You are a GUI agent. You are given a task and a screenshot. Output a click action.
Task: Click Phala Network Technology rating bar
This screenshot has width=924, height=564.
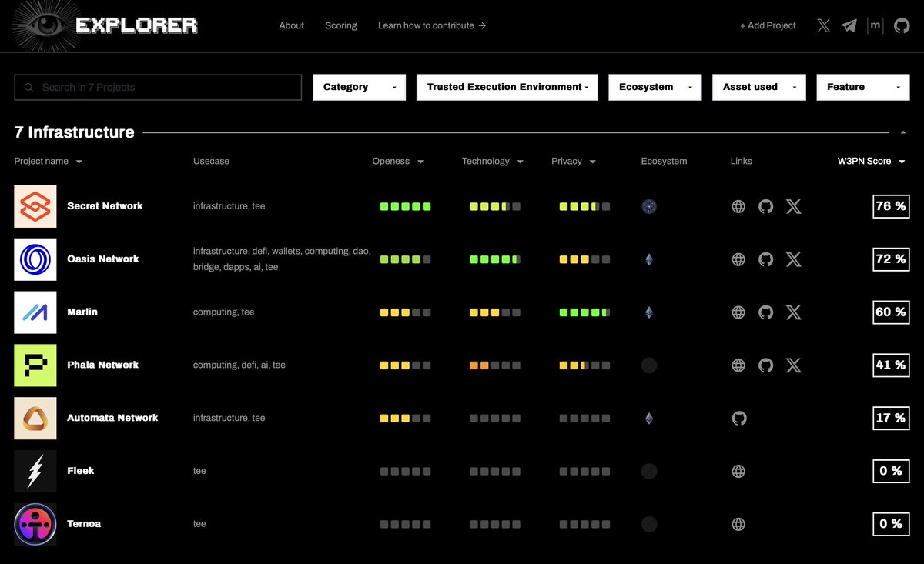point(495,365)
